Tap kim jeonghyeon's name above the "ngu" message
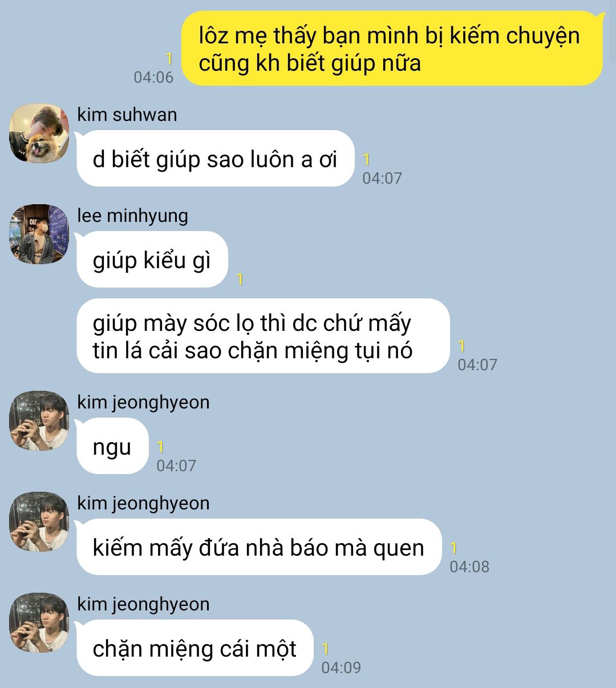Screen dimensions: 616x688 pyautogui.click(x=143, y=402)
